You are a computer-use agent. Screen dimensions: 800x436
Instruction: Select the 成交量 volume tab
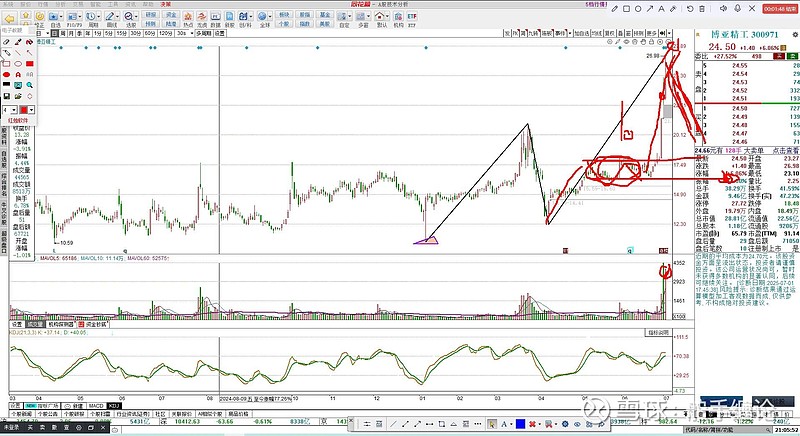click(x=35, y=324)
